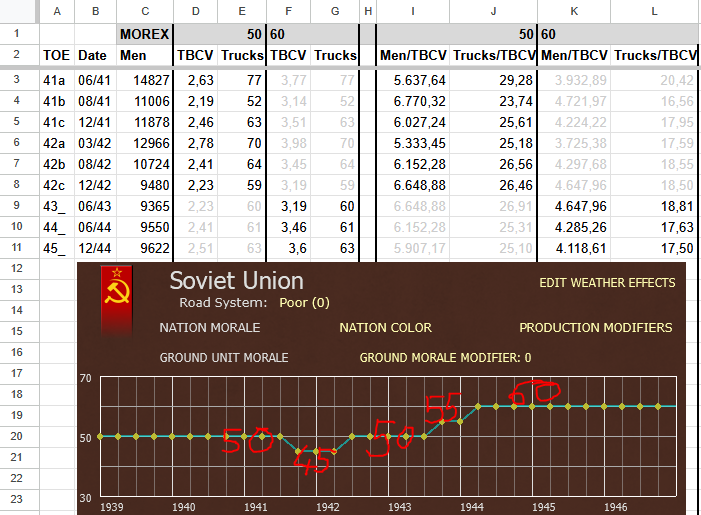Click Trucks header in column G
Screen dimensions: 701x515
[x=335, y=55]
